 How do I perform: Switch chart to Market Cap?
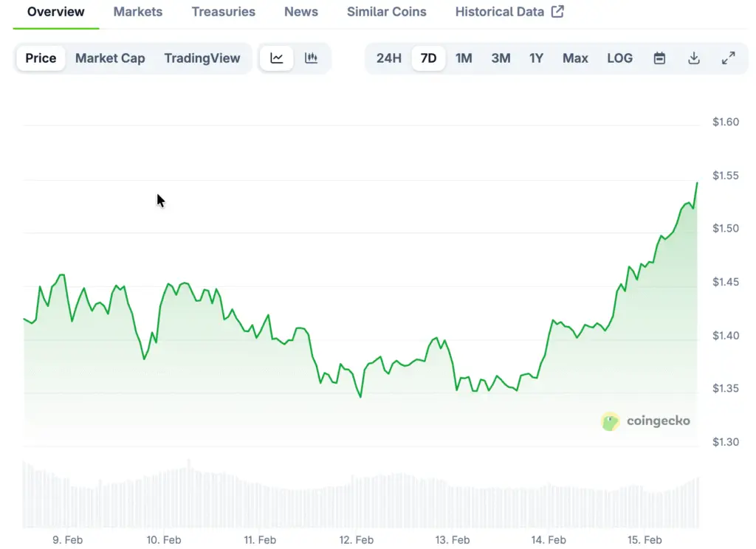tap(110, 58)
